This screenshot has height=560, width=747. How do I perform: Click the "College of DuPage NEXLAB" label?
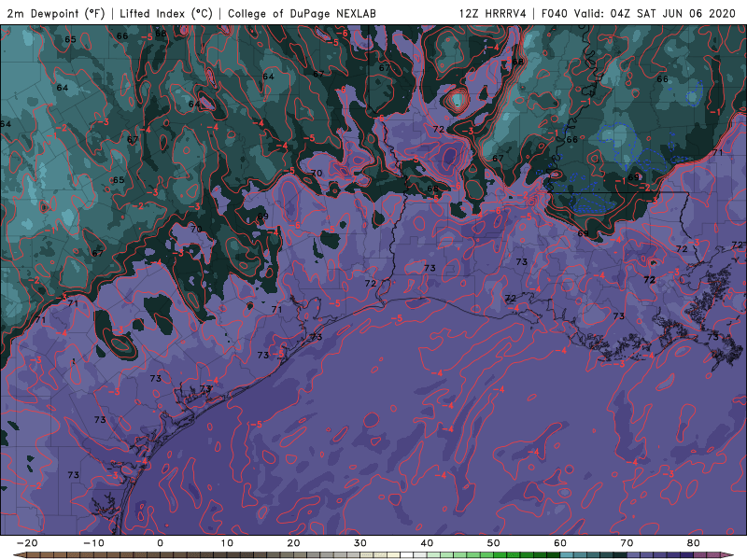[302, 13]
